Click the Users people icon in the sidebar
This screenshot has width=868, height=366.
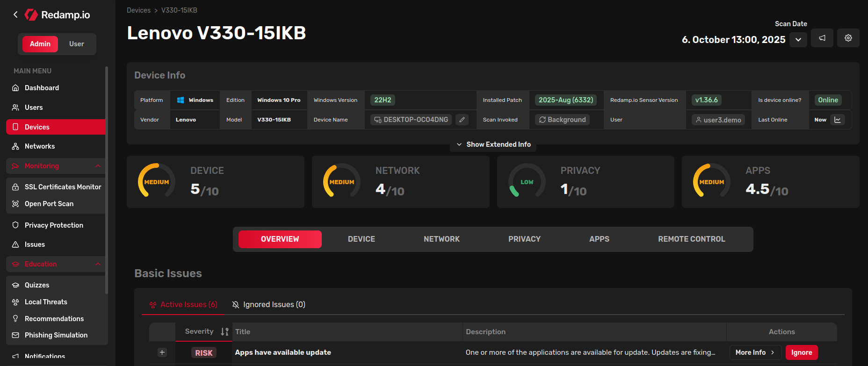click(x=15, y=108)
